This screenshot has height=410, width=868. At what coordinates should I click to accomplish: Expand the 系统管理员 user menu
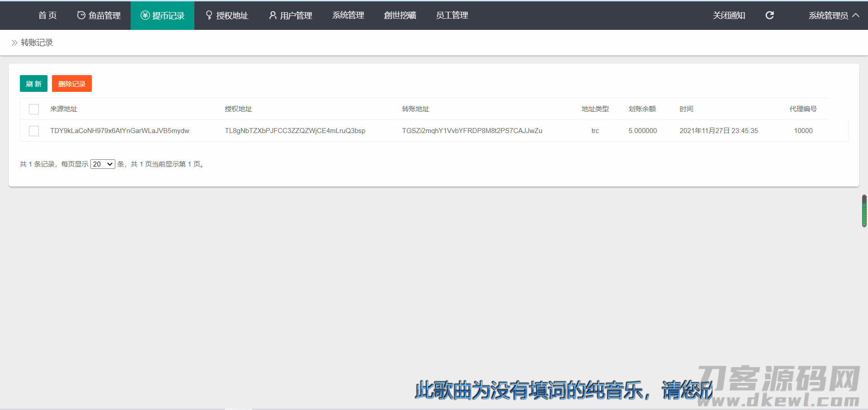tap(833, 15)
